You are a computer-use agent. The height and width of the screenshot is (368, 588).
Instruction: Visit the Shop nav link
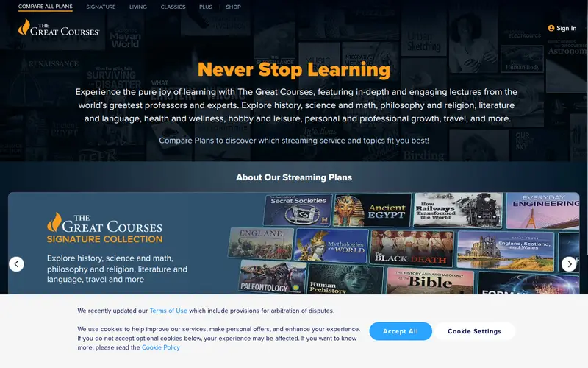[x=233, y=7]
